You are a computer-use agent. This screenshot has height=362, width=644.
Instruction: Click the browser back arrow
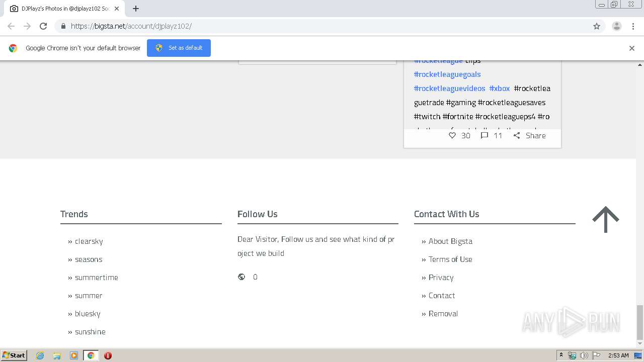tap(11, 26)
